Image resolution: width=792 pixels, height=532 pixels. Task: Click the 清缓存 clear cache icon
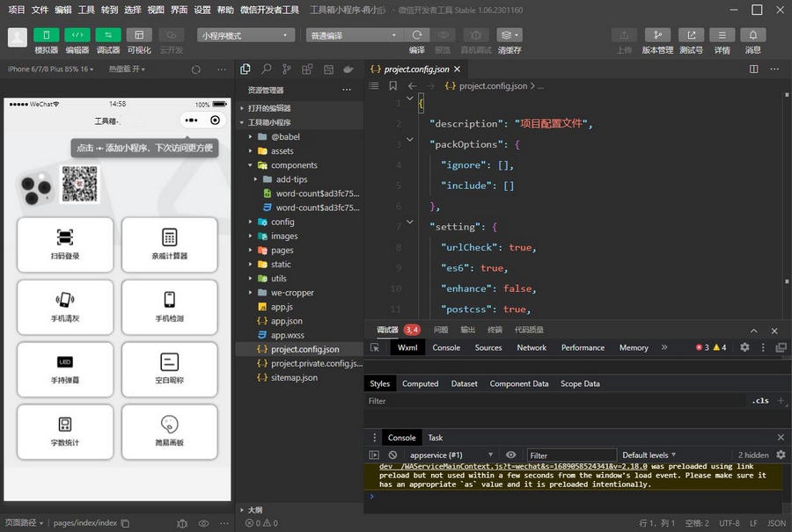509,35
